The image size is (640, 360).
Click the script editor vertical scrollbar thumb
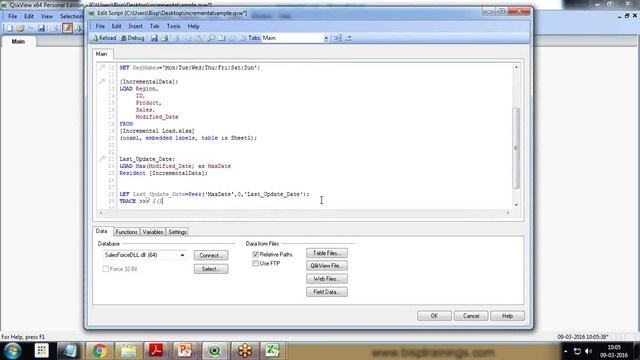516,148
